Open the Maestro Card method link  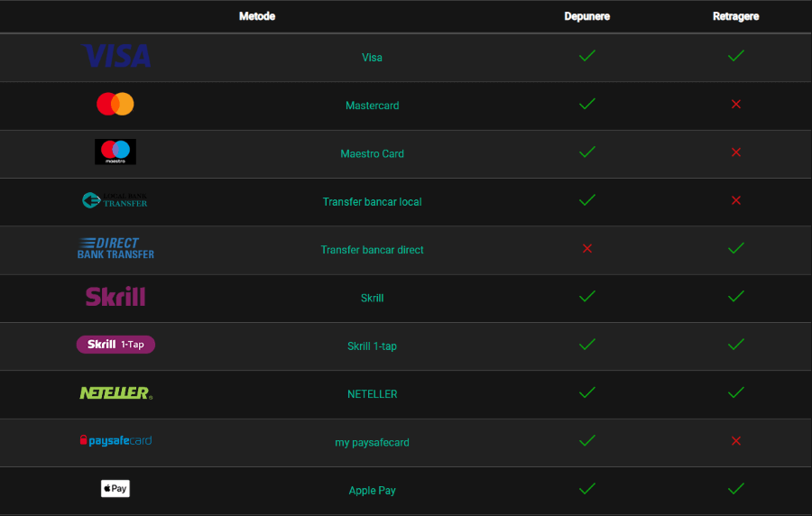[373, 153]
